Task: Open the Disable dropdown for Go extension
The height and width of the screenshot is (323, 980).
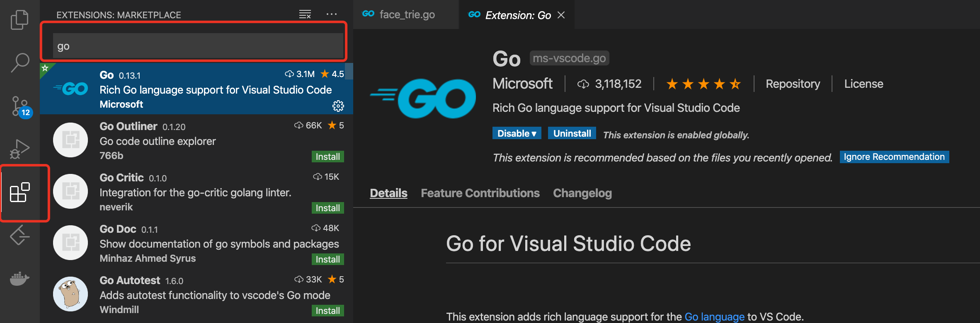Action: pyautogui.click(x=517, y=133)
